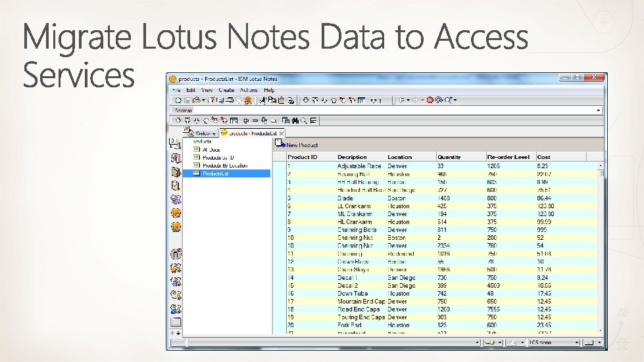This screenshot has height=362, width=644.
Task: Select the ProductsList view
Action: [226, 173]
